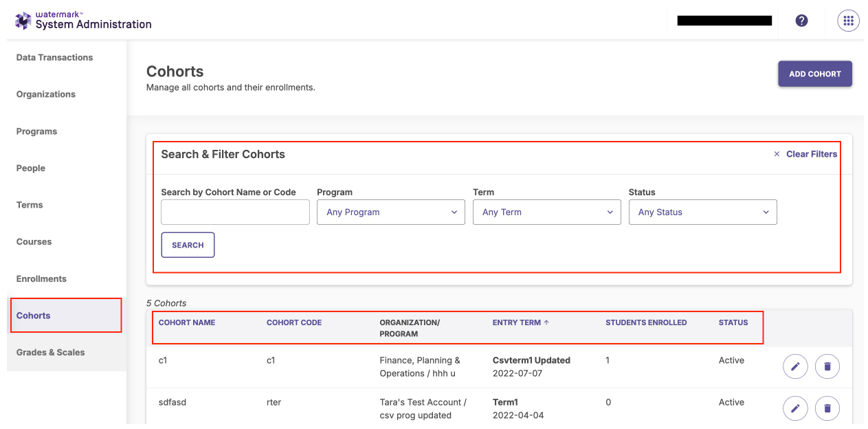Screen dimensions: 868x429
Task: Click 'Manage all cohorts and their enrollments.' text
Action: [x=231, y=87]
